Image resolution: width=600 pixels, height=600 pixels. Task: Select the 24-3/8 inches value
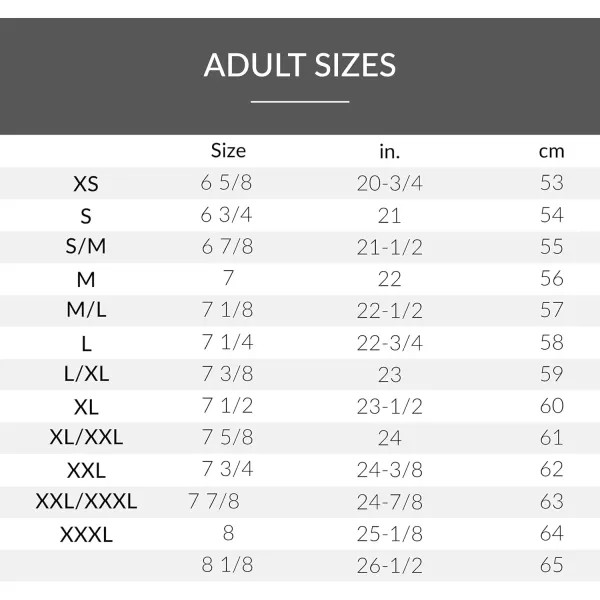(x=390, y=470)
